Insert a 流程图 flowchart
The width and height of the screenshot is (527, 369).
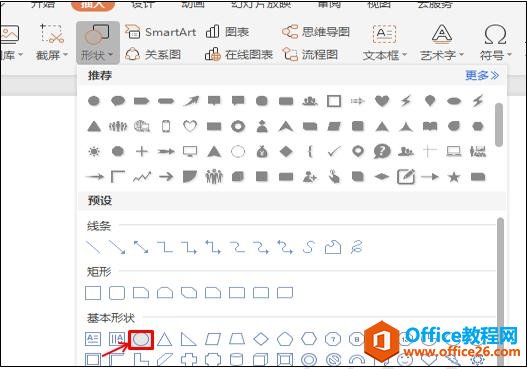click(x=310, y=54)
